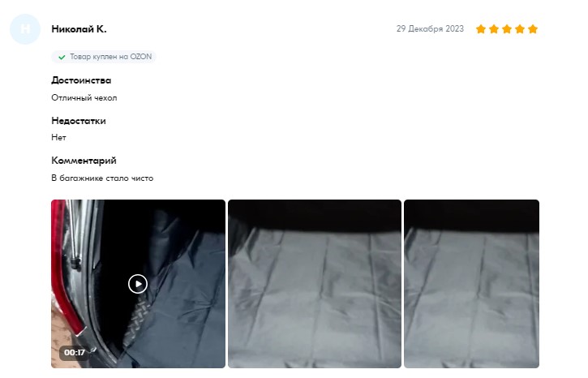Click the fourth rating star
Viewport: 588px width, 378px height.
click(520, 29)
